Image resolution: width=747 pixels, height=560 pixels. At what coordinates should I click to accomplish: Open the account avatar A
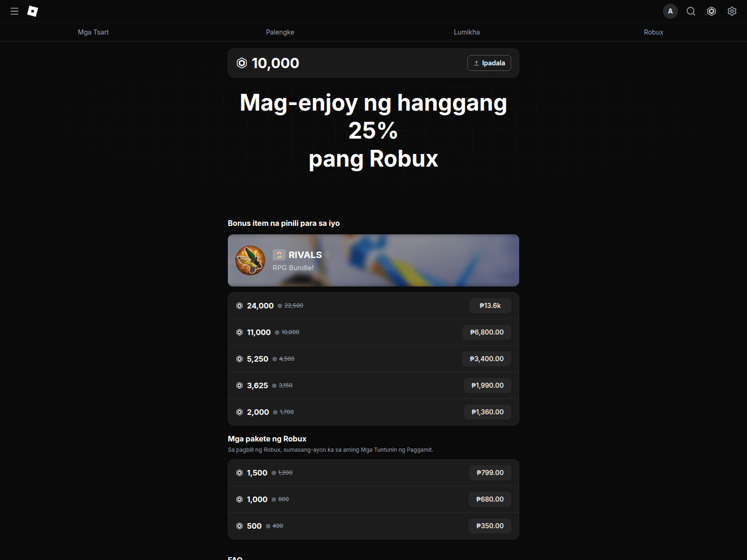[x=670, y=11]
